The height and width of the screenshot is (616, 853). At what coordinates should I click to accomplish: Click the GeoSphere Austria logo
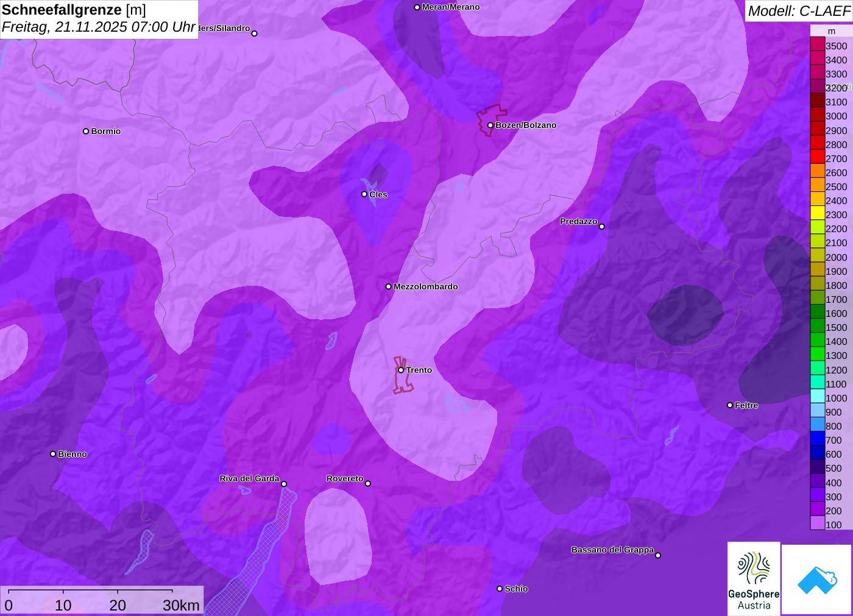point(754,578)
